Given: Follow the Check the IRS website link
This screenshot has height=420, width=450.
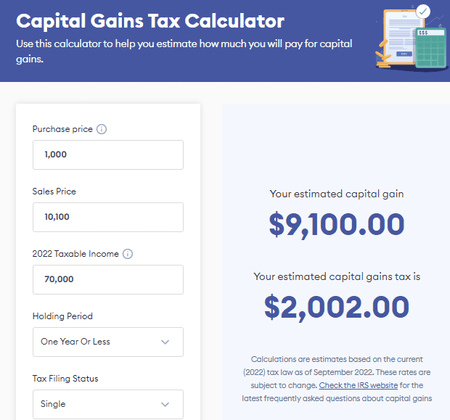Looking at the screenshot, I should pos(358,385).
